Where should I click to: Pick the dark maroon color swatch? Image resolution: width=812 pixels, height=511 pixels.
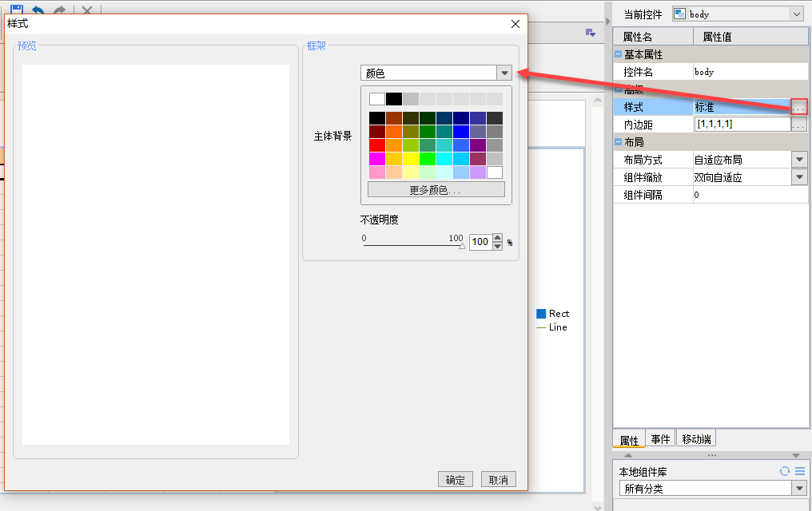coord(377,132)
